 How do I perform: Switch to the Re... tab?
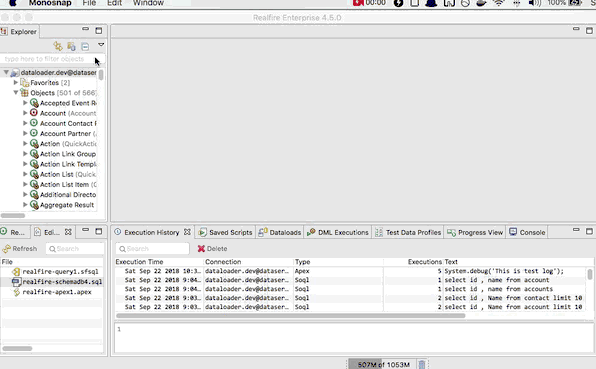click(x=14, y=232)
